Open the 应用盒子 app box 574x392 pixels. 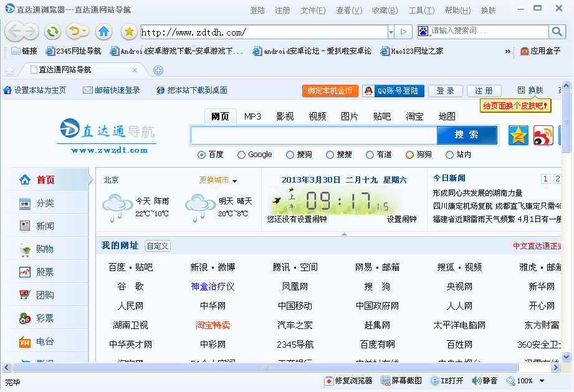point(541,51)
